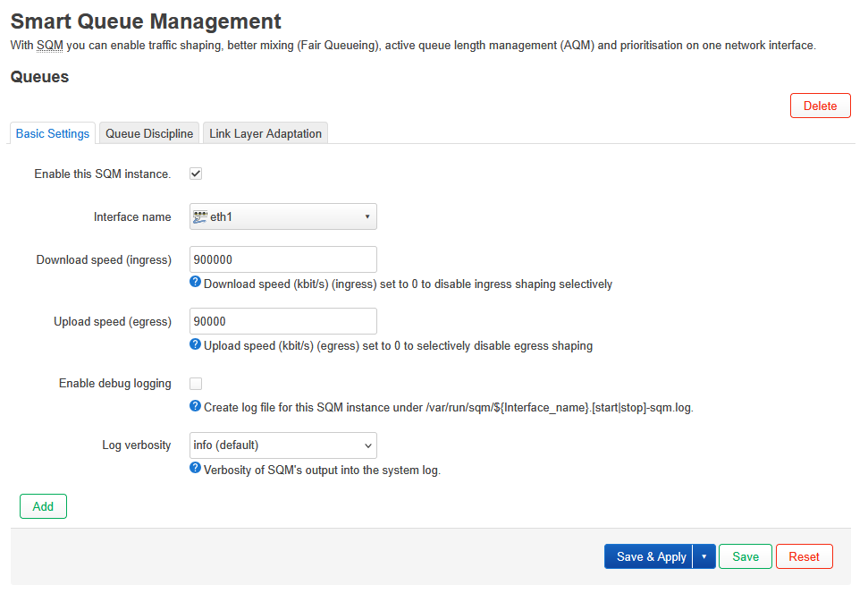This screenshot has height=602, width=868.
Task: Click the Save & Apply button
Action: (650, 556)
